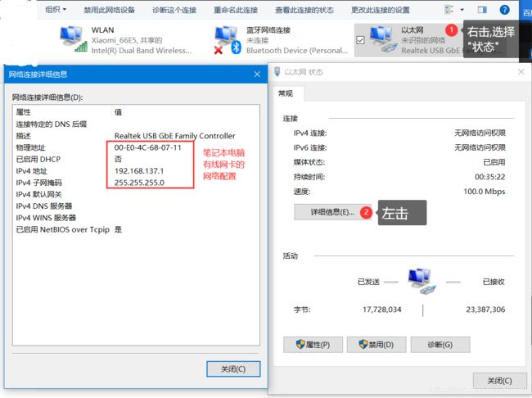Click the IPv6 连接 label
The image size is (532, 398).
tap(310, 147)
